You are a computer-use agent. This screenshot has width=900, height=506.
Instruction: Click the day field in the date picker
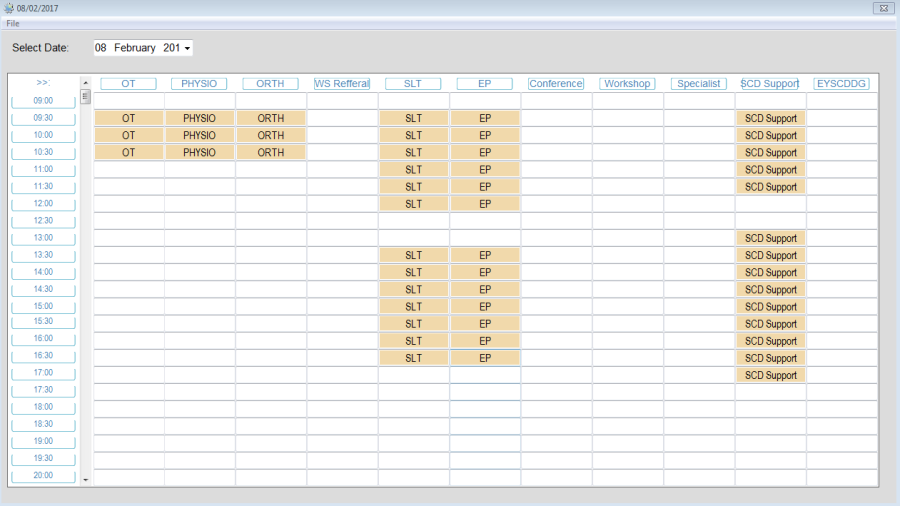pos(101,48)
